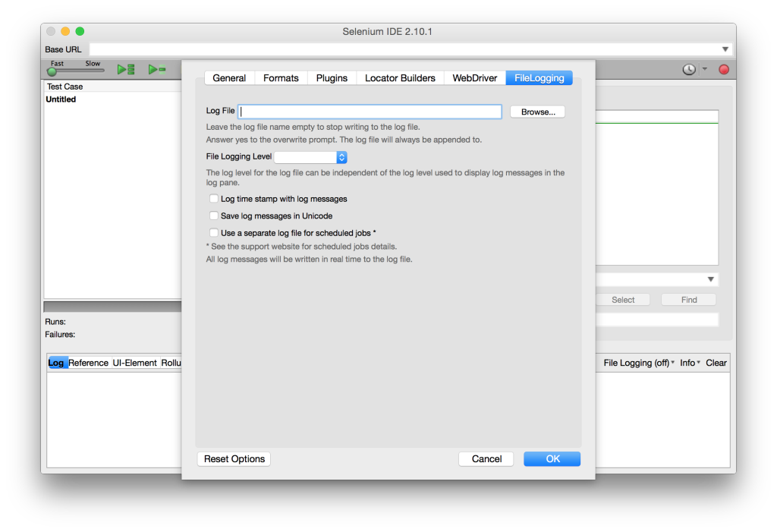Open the scheduler clock icon
The image size is (777, 532).
(689, 69)
